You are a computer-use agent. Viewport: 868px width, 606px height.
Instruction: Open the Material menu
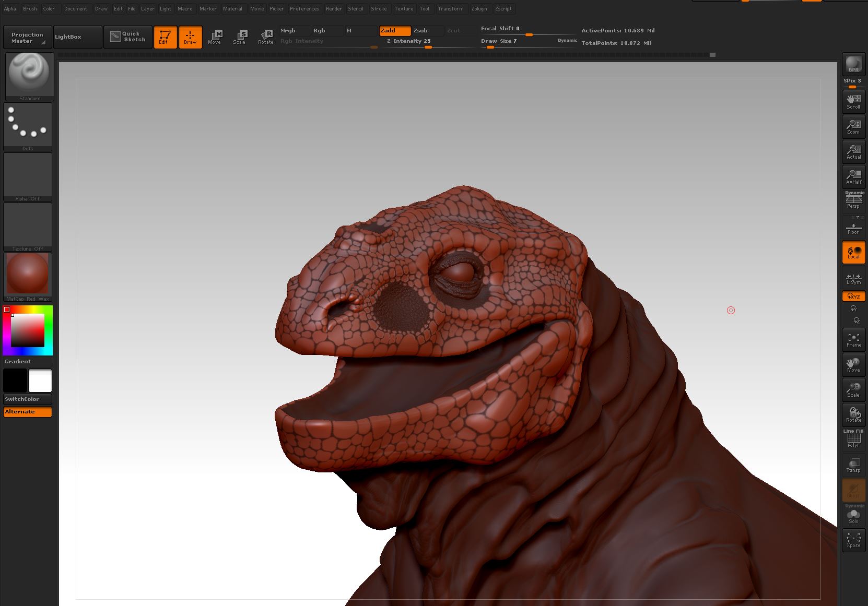(x=232, y=9)
